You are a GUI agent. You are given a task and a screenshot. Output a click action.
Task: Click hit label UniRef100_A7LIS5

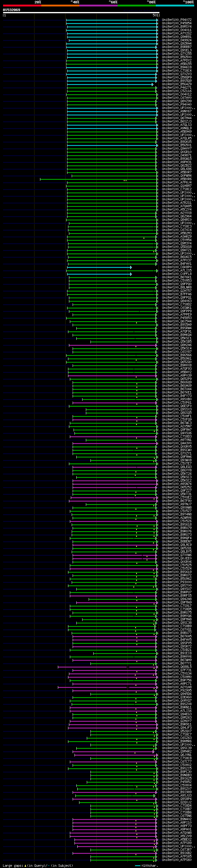[177, 271]
